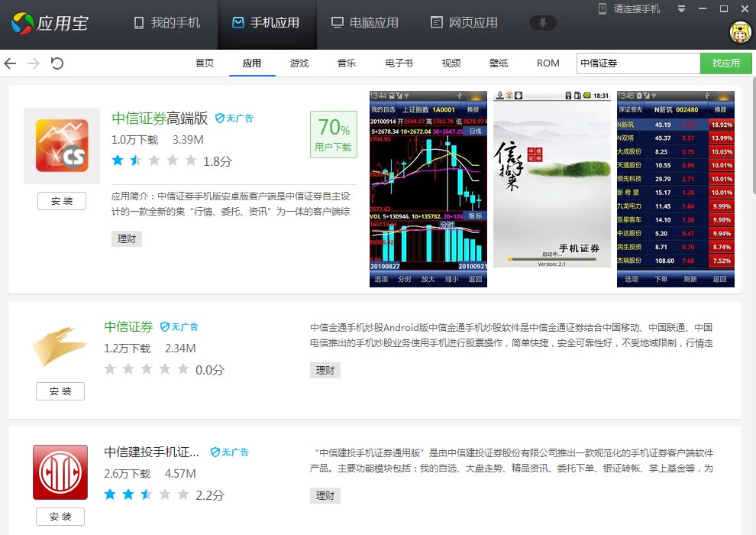This screenshot has height=535, width=756.
Task: Click the 1.0万下载 text
Action: pyautogui.click(x=134, y=140)
